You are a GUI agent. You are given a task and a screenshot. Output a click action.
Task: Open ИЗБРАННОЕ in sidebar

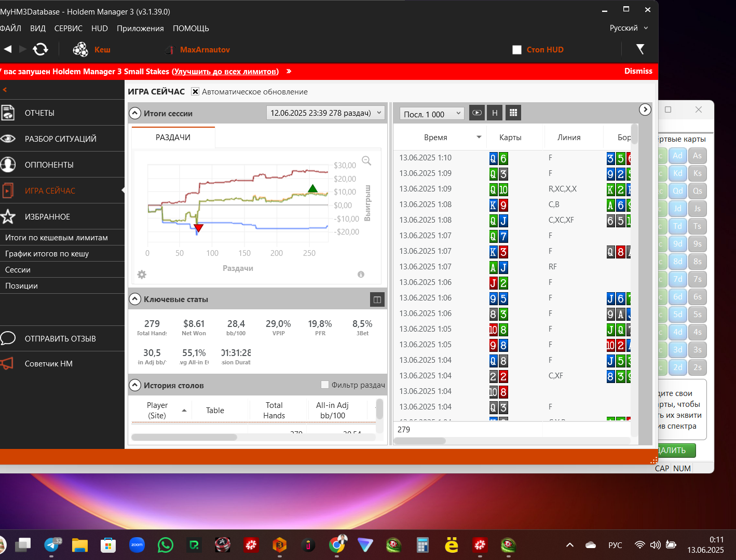pyautogui.click(x=62, y=216)
